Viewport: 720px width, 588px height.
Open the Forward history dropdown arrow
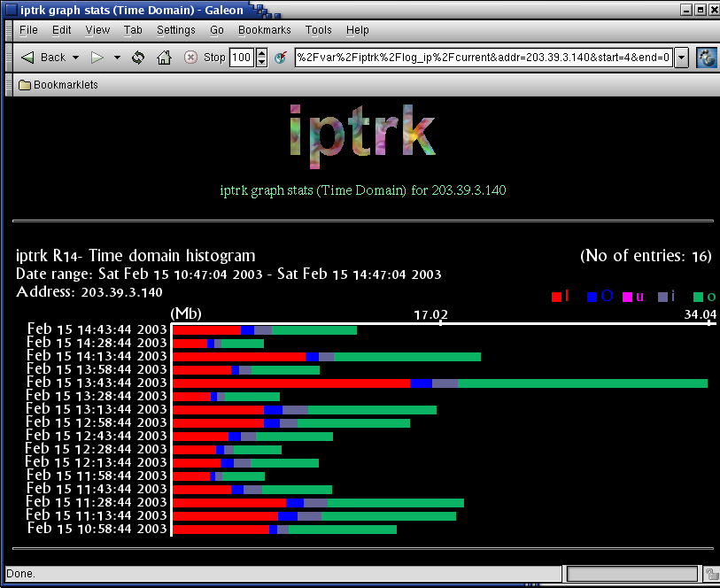pyautogui.click(x=117, y=58)
